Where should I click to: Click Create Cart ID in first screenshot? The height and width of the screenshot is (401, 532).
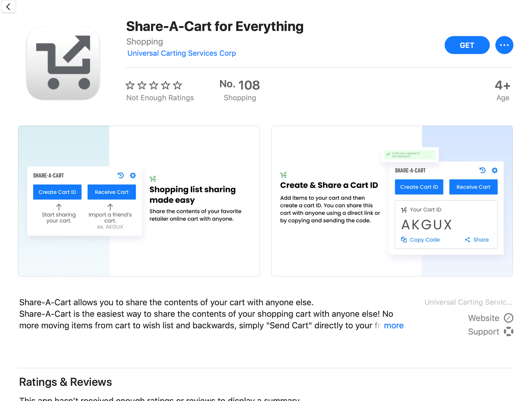pyautogui.click(x=57, y=192)
